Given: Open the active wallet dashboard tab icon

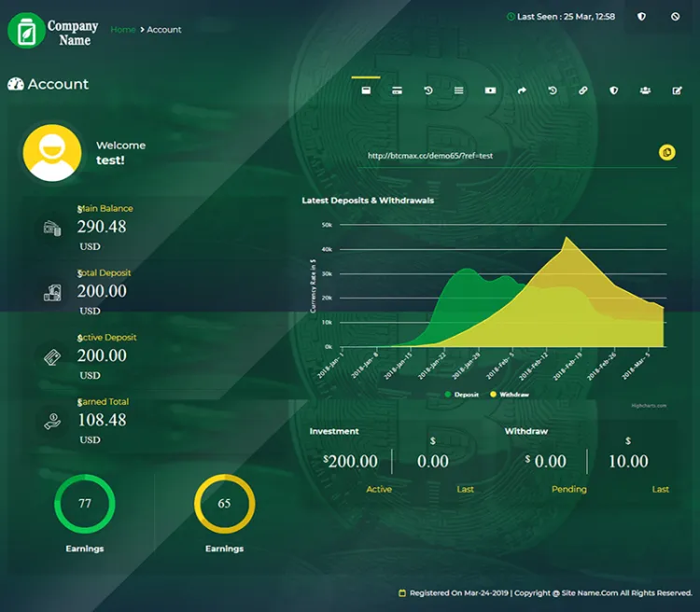Looking at the screenshot, I should [x=366, y=90].
